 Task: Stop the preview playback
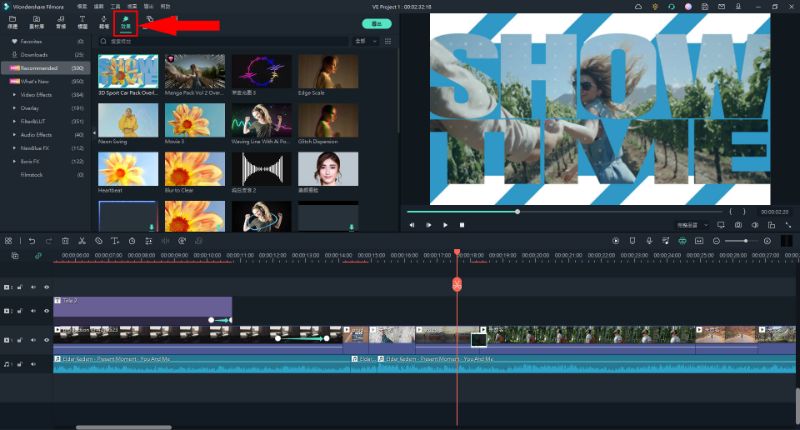click(x=462, y=225)
